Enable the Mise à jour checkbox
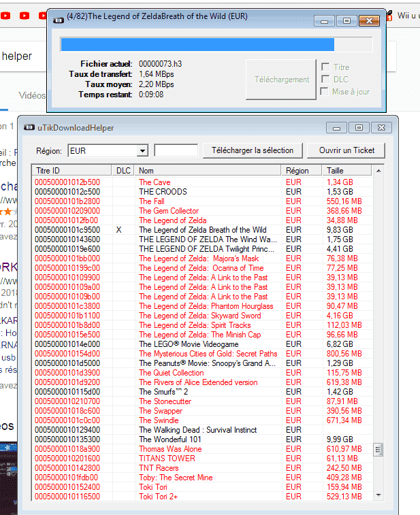The width and height of the screenshot is (420, 515). 325,91
